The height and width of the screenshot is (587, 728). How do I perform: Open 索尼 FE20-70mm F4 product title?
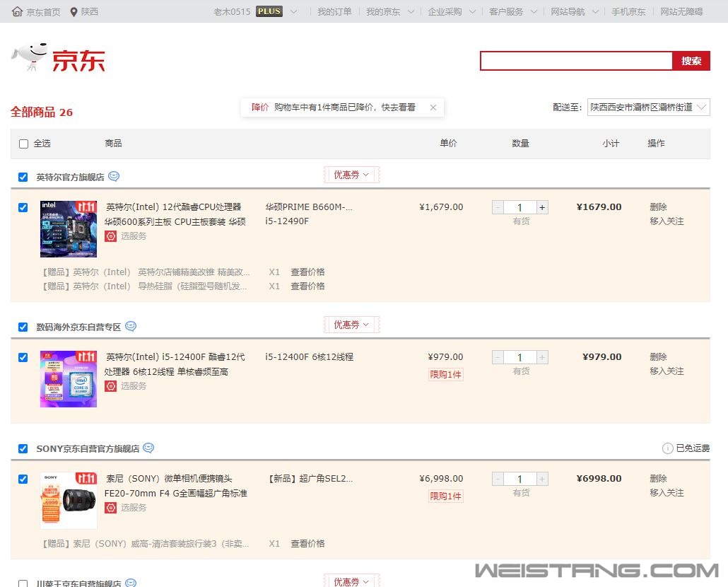click(x=176, y=486)
